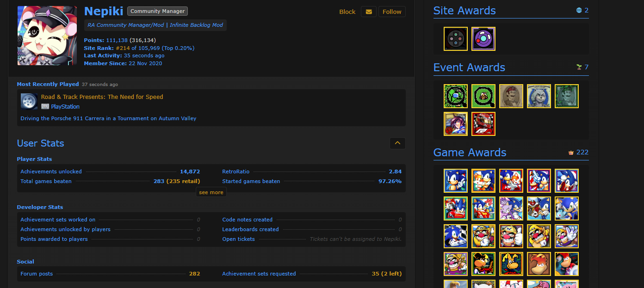Open the sepia Mario portrait event badge
Screen dimensions: 644x288
pyautogui.click(x=511, y=96)
